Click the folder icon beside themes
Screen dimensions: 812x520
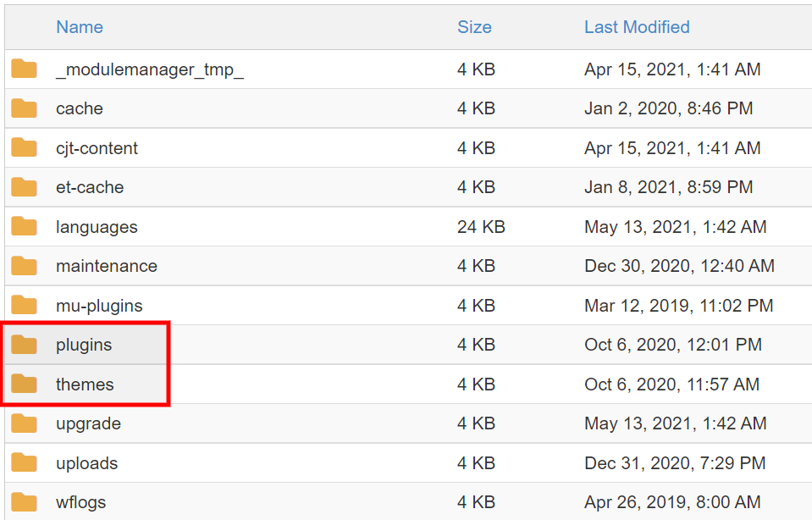(x=24, y=384)
